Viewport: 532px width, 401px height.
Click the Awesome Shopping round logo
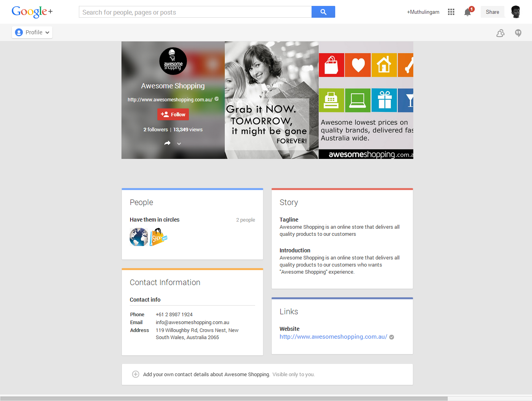tap(173, 61)
